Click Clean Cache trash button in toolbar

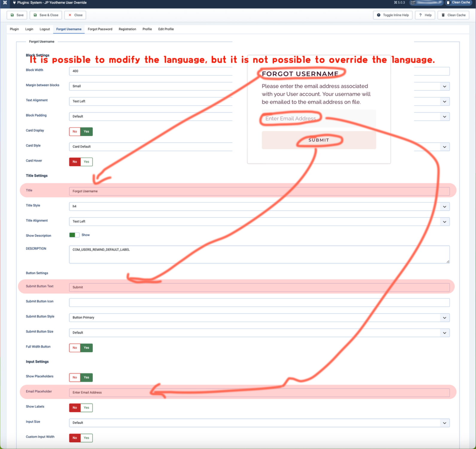pyautogui.click(x=453, y=15)
